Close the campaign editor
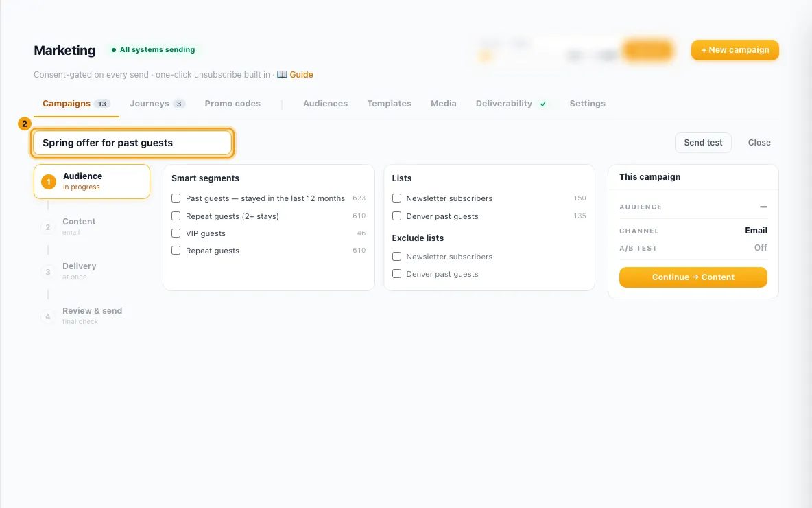Screen dimensions: 812x508 pyautogui.click(x=759, y=143)
